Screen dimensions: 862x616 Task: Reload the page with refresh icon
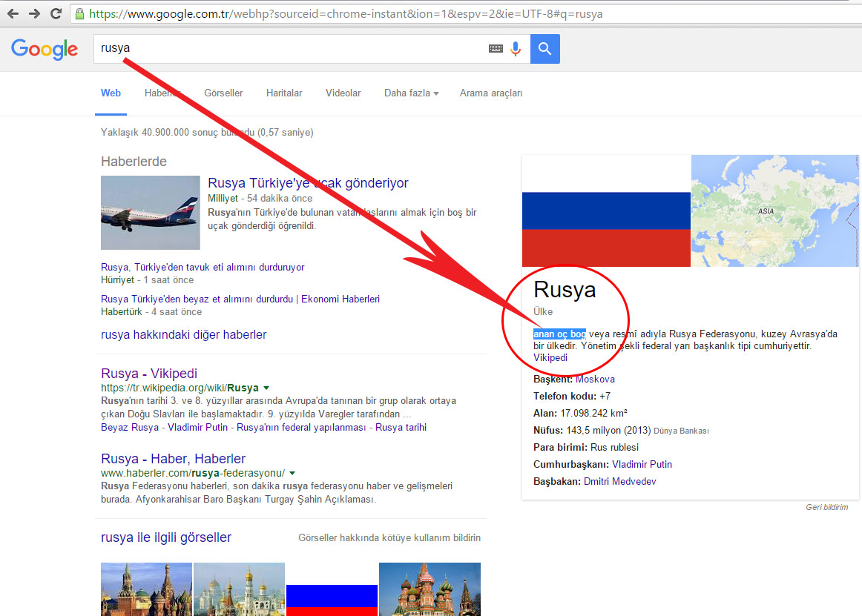(x=56, y=13)
